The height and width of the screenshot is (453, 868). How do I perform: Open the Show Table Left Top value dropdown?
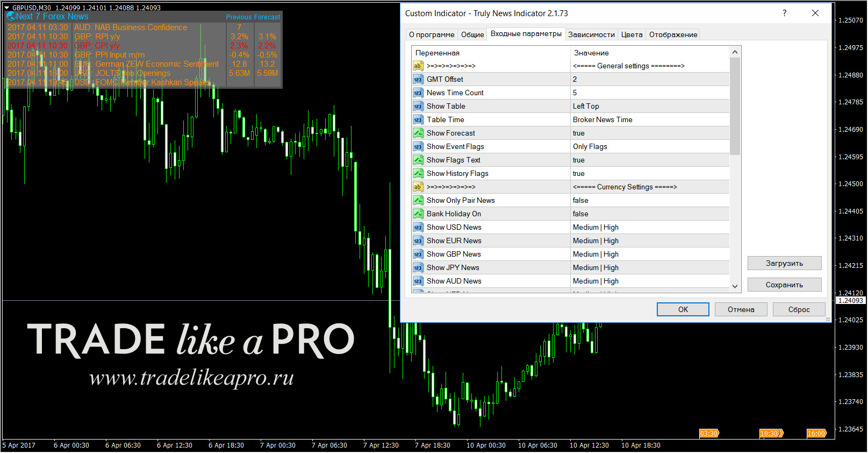click(x=649, y=106)
